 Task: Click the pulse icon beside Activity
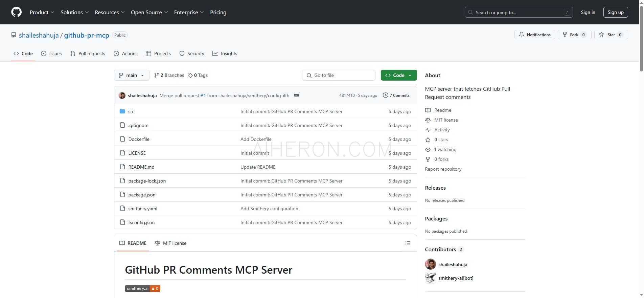tap(428, 130)
